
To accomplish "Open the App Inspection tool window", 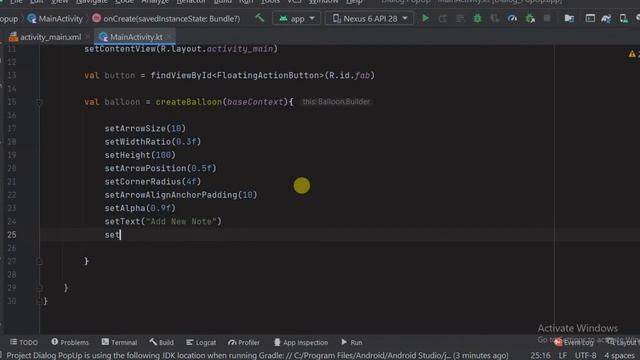I will point(301,342).
